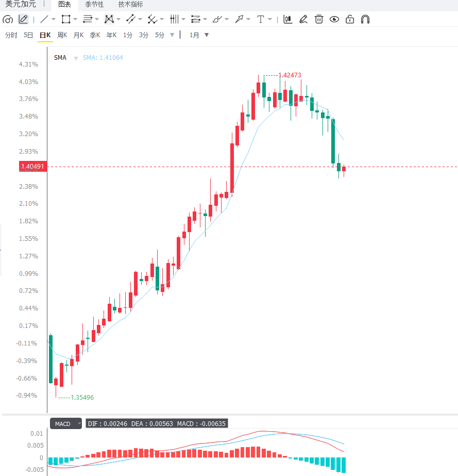Switch to the 图表 tab
The height and width of the screenshot is (476, 458).
[x=64, y=5]
